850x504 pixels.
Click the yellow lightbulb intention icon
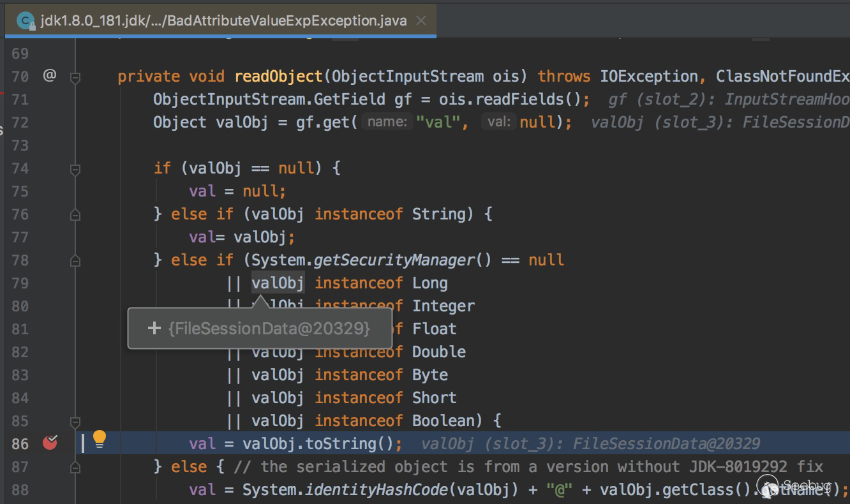click(99, 438)
